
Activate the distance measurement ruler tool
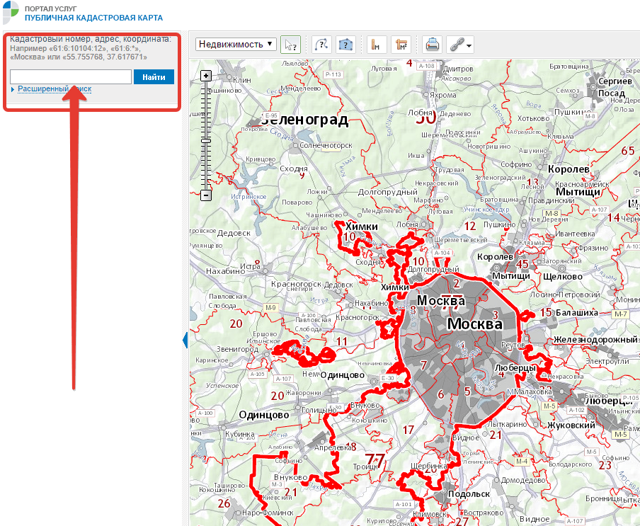(376, 44)
